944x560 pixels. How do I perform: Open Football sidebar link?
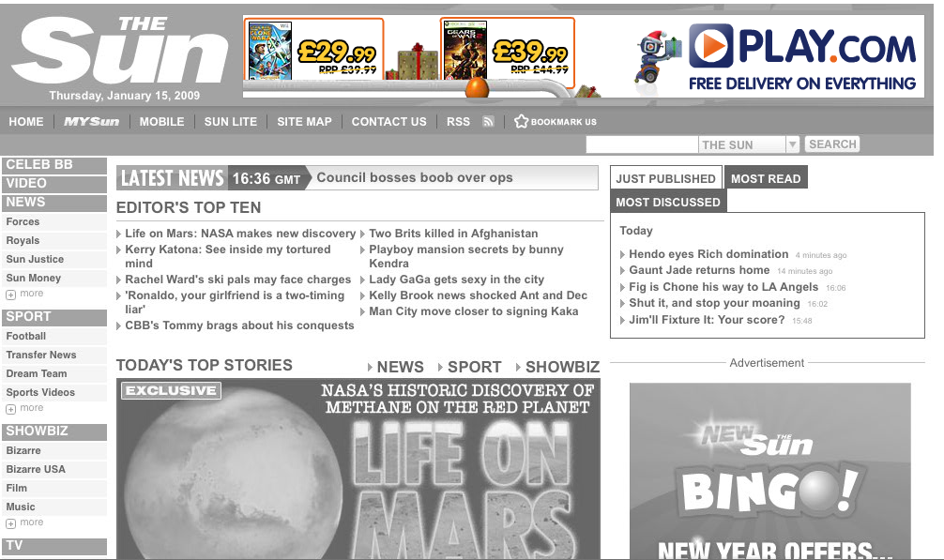54,336
